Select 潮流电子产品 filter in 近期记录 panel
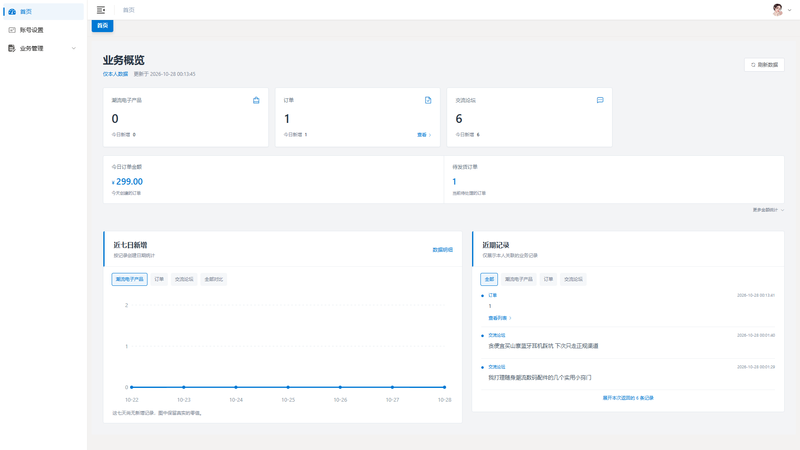Viewport: 800px width, 450px height. (519, 279)
